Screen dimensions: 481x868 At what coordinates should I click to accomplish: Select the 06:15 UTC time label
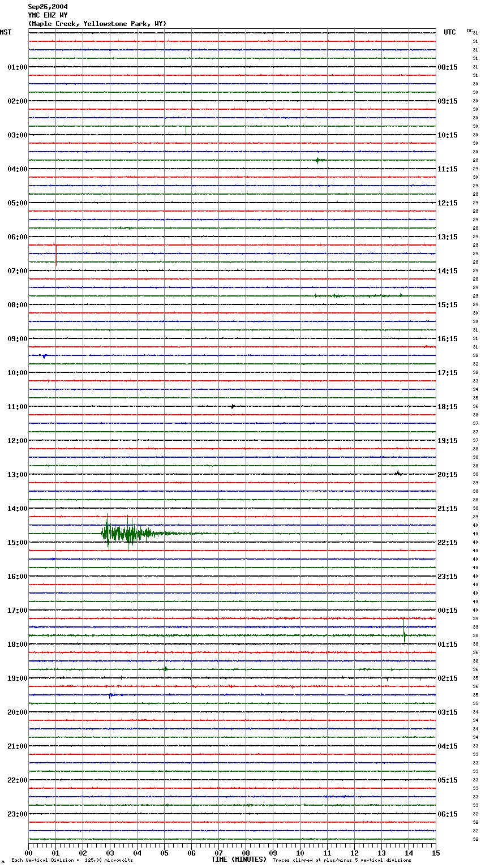(x=448, y=814)
